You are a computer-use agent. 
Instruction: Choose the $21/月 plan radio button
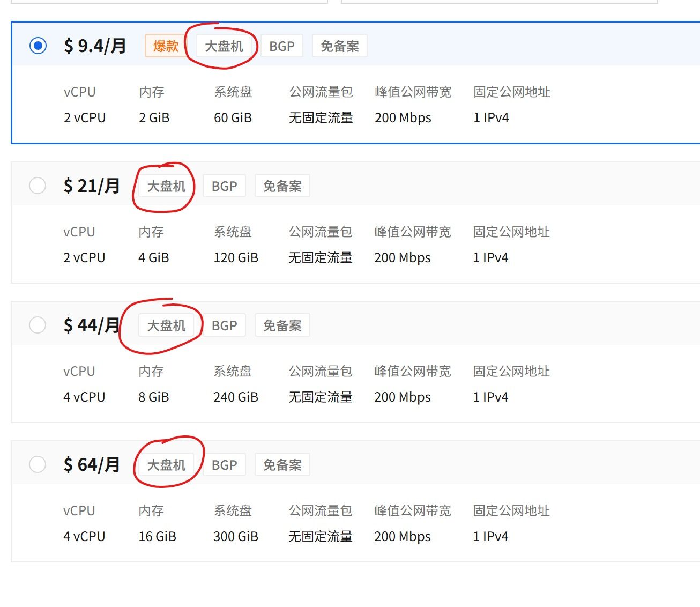[38, 186]
